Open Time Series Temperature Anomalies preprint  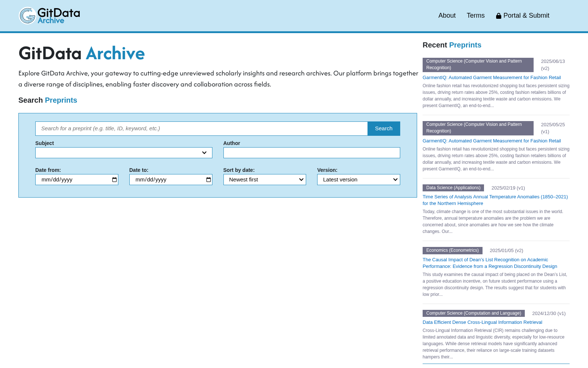click(495, 200)
